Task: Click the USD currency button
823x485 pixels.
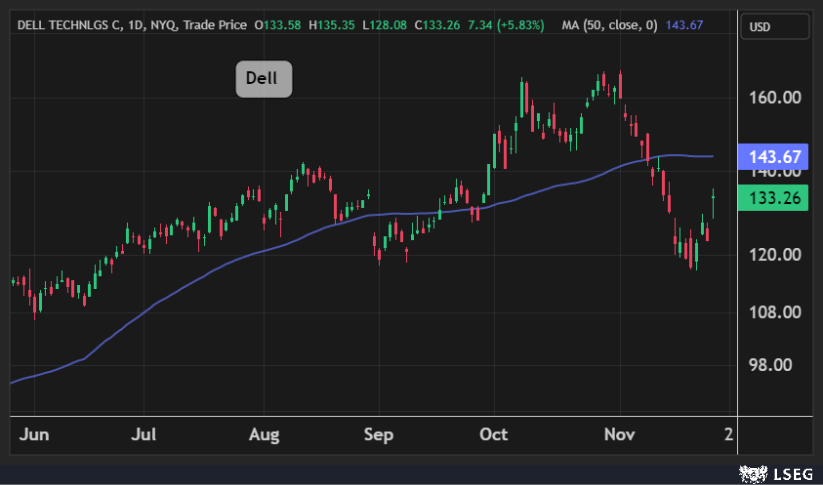Action: (763, 27)
